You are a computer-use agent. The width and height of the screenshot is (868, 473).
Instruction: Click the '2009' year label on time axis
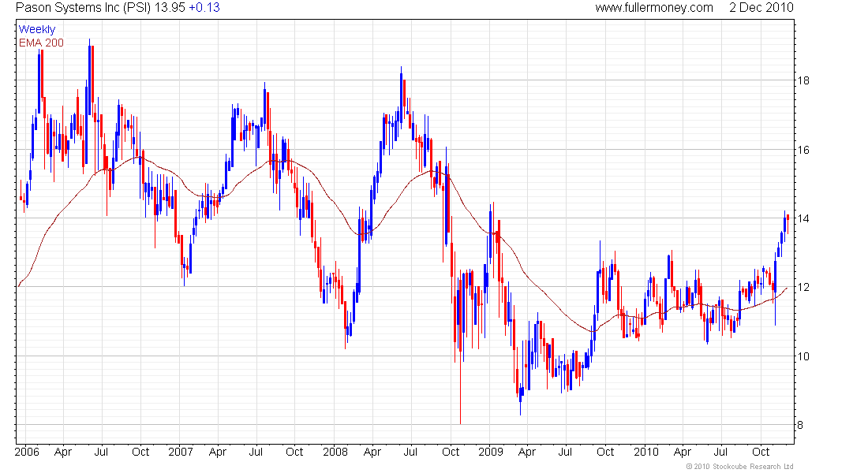click(491, 452)
